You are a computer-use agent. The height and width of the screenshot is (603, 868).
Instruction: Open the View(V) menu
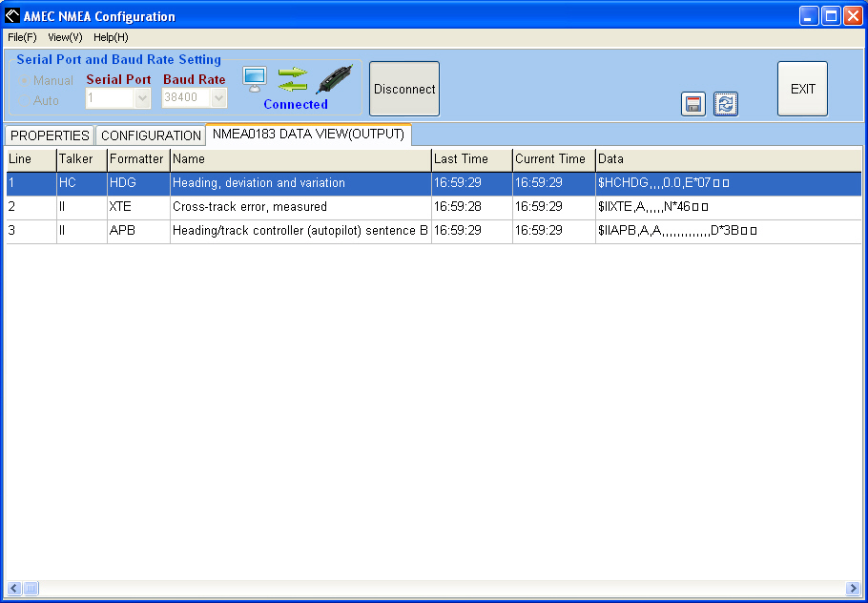pyautogui.click(x=65, y=37)
